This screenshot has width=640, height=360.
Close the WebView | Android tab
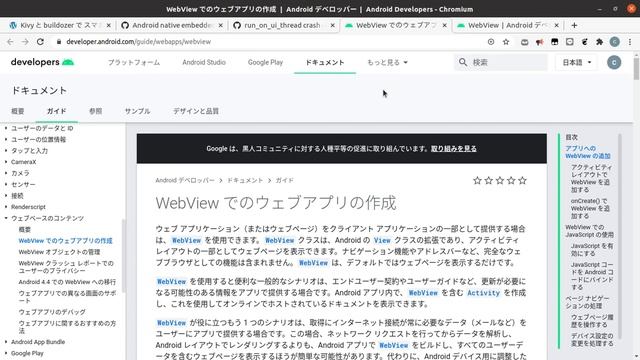click(556, 25)
